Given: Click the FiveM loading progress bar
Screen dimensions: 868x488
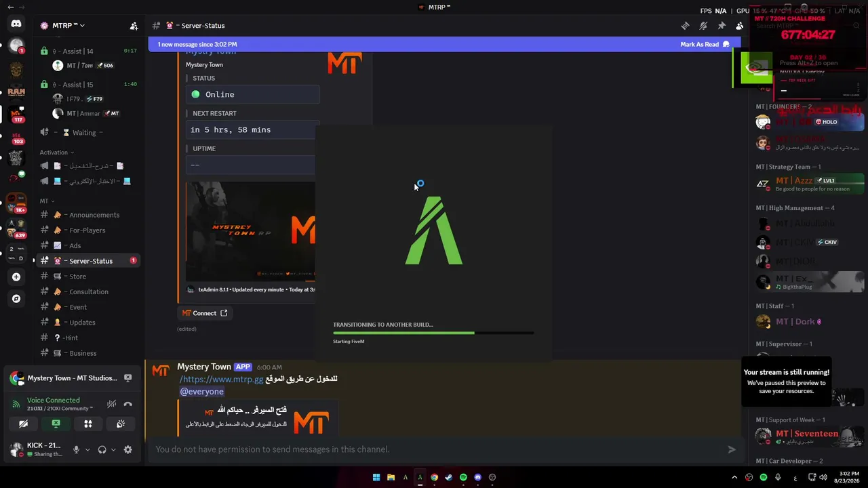Looking at the screenshot, I should click(x=433, y=333).
